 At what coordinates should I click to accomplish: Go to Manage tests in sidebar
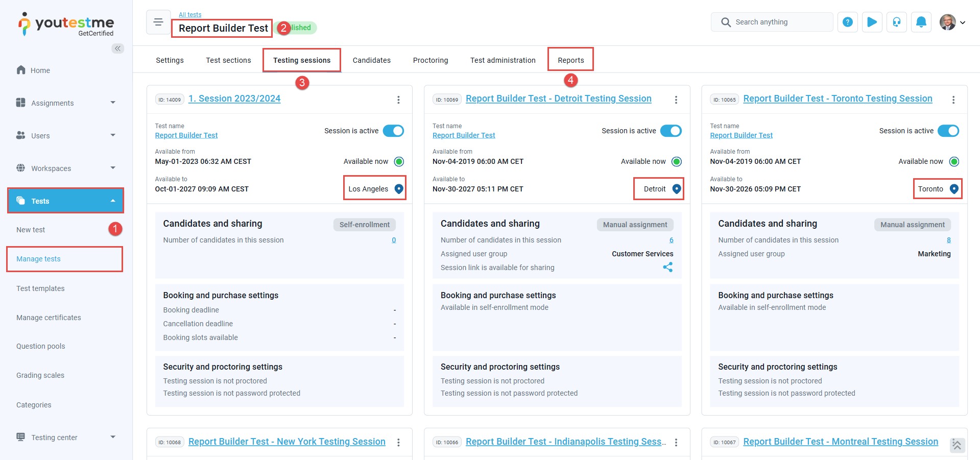(38, 259)
